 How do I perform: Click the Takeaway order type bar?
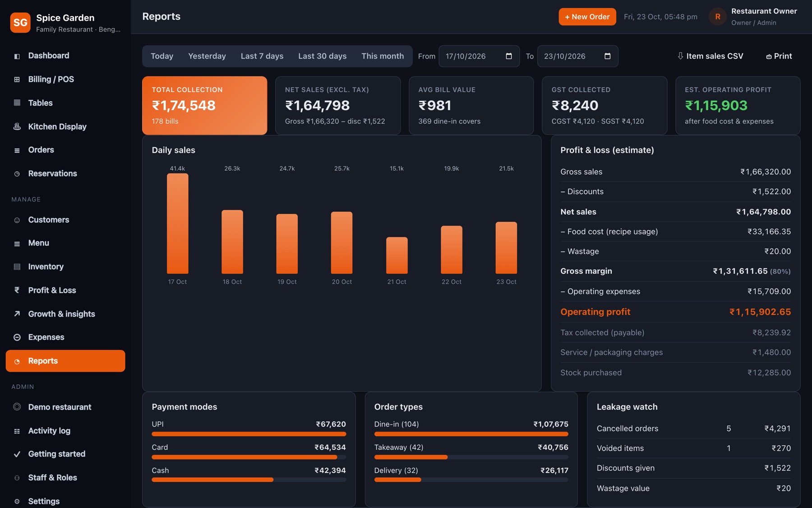(471, 457)
